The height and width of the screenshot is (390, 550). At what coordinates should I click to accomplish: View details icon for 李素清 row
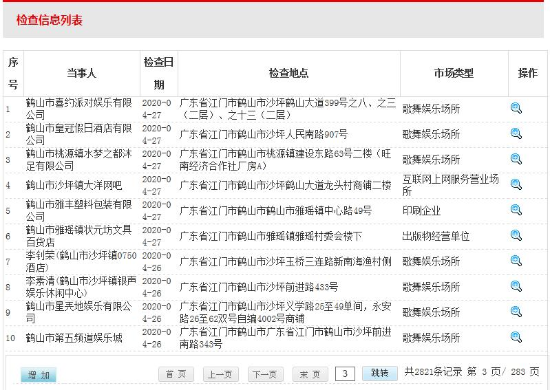[516, 287]
